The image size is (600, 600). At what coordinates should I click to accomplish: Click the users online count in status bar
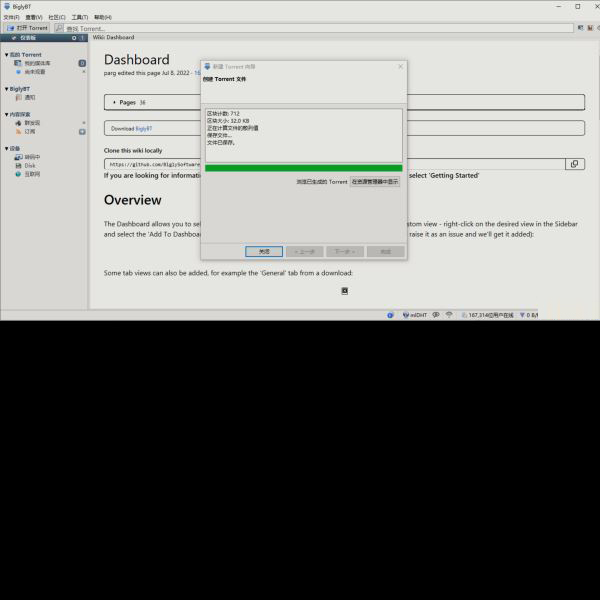tap(491, 315)
